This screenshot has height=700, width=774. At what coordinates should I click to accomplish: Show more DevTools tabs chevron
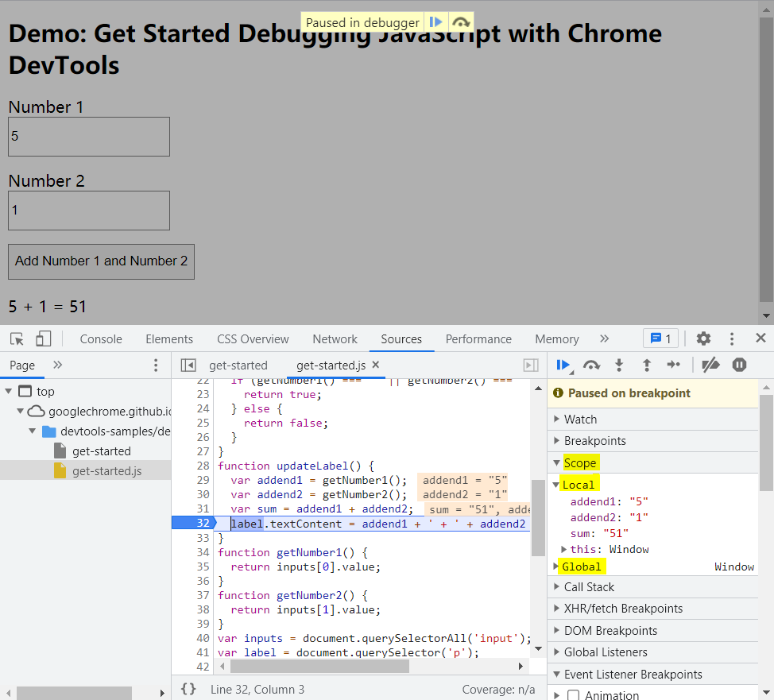click(x=604, y=338)
